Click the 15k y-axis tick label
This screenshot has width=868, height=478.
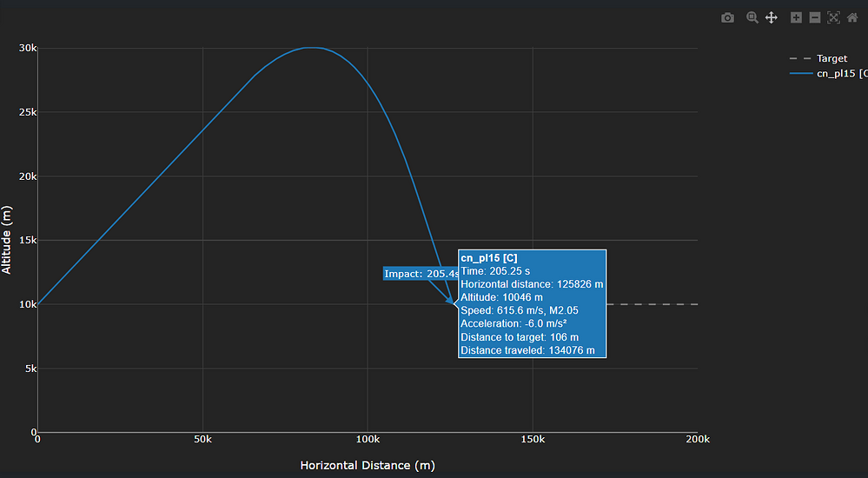tap(28, 240)
